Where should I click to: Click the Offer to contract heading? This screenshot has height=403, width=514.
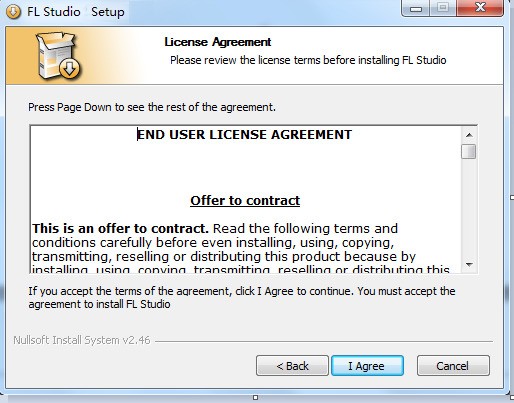click(245, 201)
